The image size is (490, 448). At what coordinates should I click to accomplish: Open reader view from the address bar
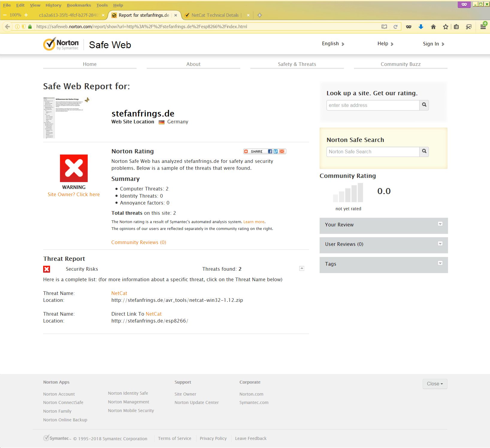click(384, 27)
